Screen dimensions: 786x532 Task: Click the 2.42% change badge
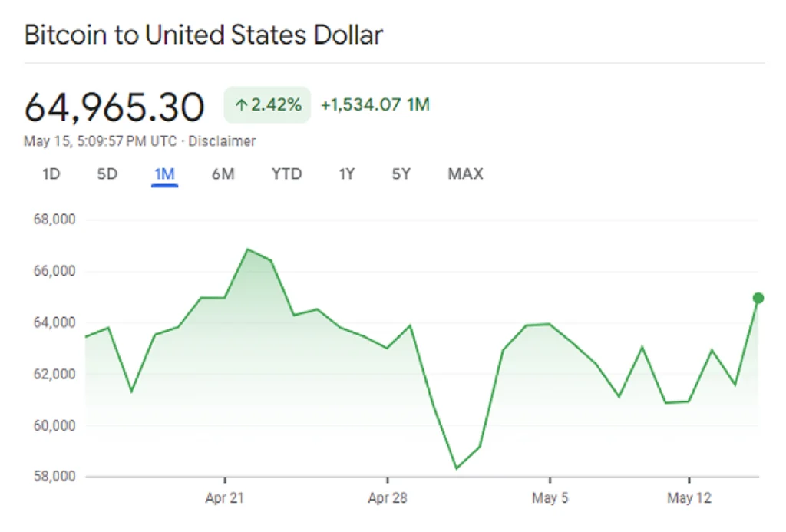coord(267,105)
